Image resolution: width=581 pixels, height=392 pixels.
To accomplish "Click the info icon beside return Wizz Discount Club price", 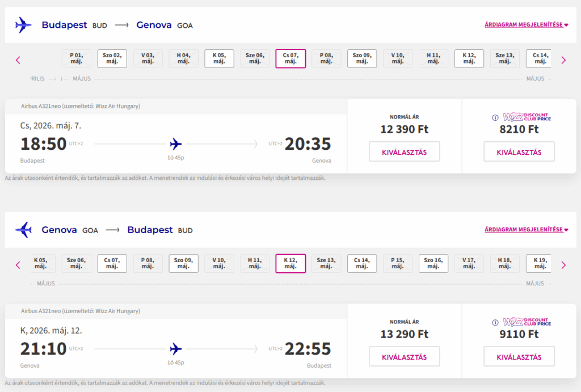I will (495, 323).
